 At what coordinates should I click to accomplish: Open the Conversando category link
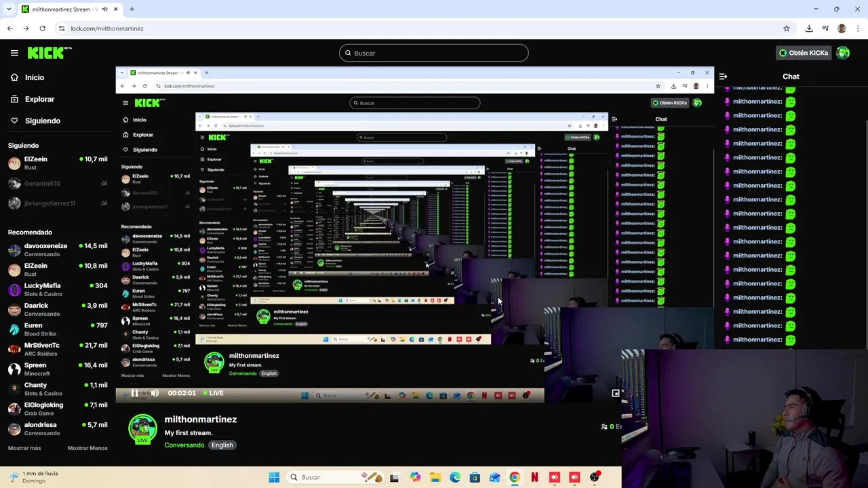[184, 445]
